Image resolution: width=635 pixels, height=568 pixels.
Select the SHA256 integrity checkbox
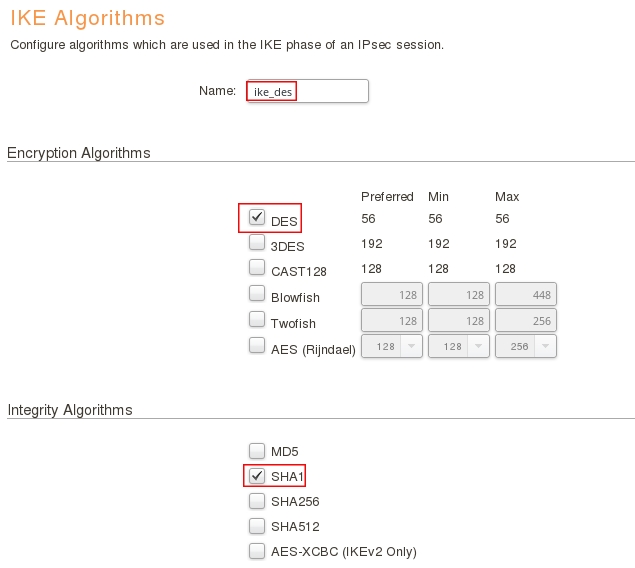click(257, 500)
